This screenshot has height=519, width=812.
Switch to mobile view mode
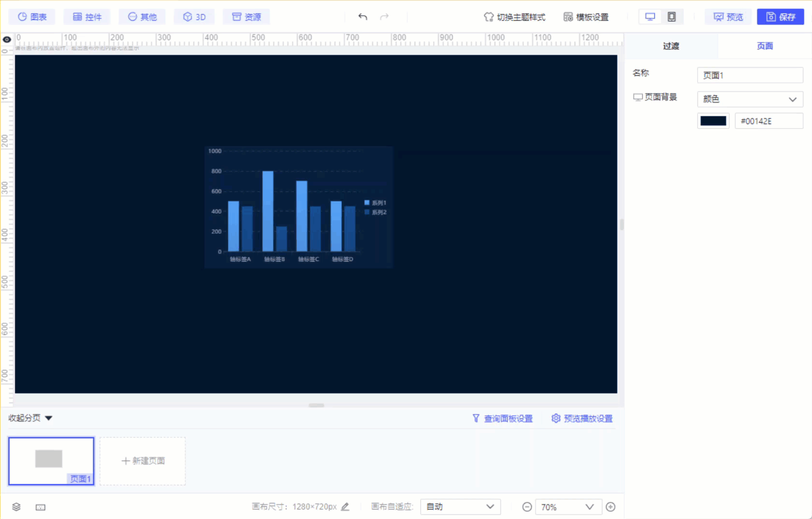click(x=671, y=17)
